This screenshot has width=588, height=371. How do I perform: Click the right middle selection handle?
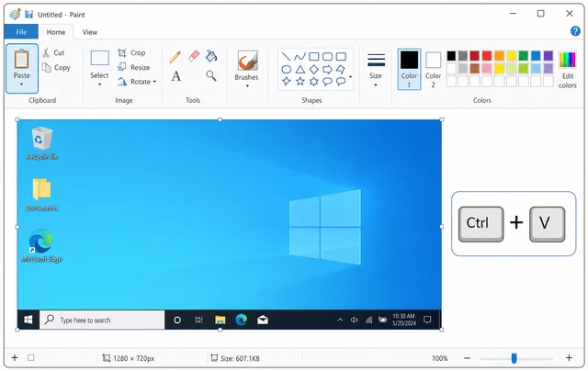click(441, 227)
